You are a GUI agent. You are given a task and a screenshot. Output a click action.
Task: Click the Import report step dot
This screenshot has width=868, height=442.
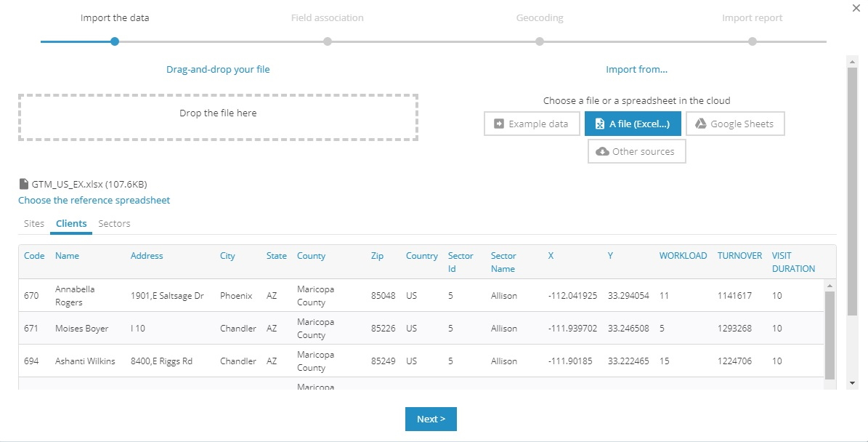coord(753,41)
